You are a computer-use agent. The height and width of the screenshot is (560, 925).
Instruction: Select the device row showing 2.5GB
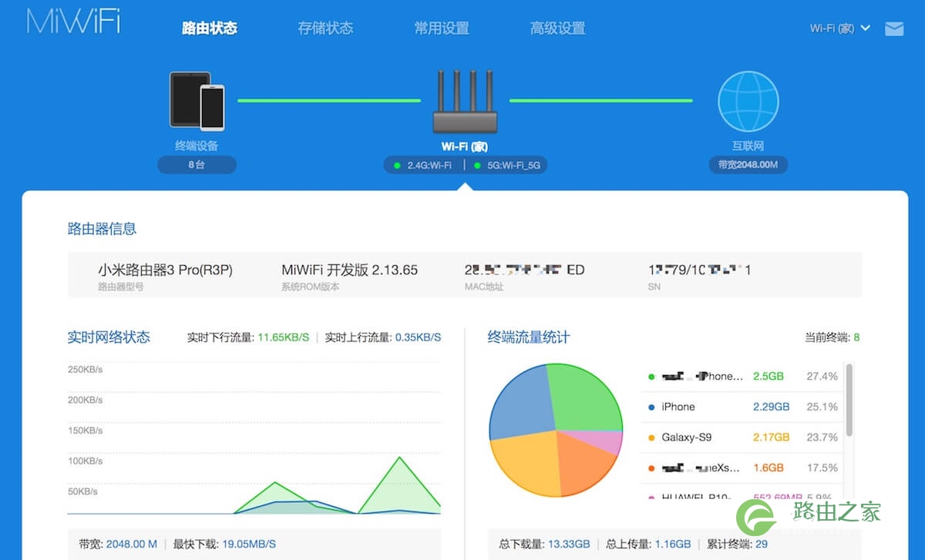(743, 377)
